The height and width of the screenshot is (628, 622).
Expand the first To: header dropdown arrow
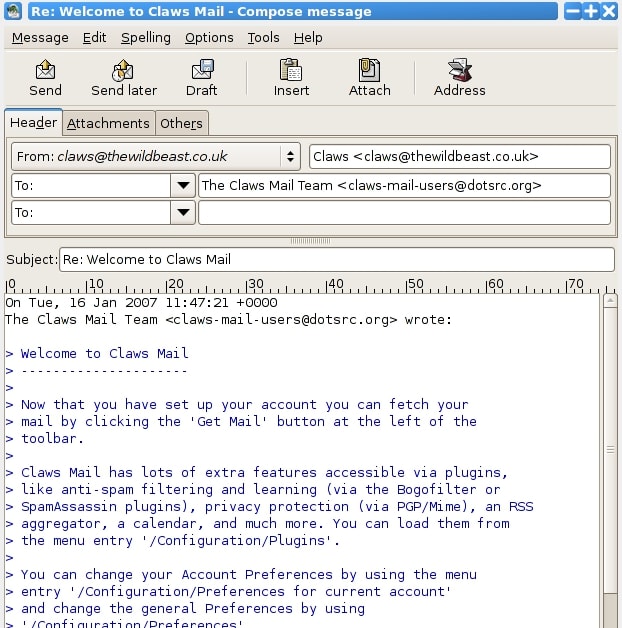[x=183, y=185]
